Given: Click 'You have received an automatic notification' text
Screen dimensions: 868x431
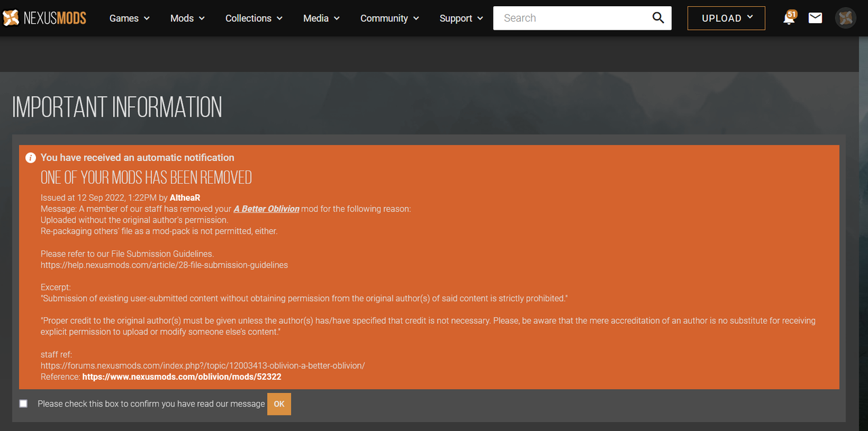Looking at the screenshot, I should pyautogui.click(x=138, y=157).
